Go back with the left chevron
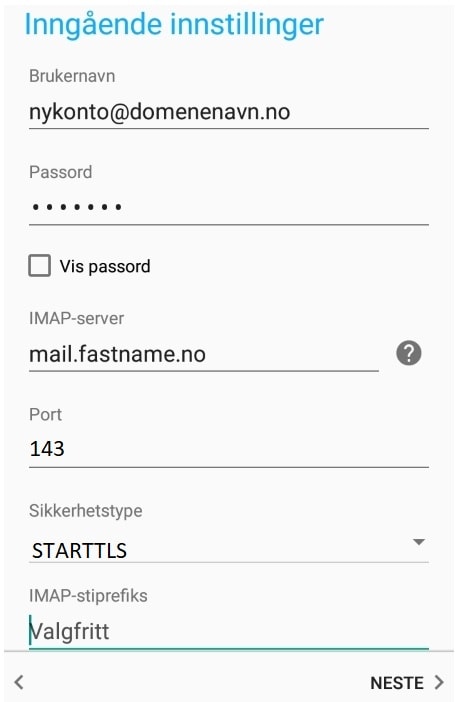Image resolution: width=455 pixels, height=702 pixels. [19, 682]
